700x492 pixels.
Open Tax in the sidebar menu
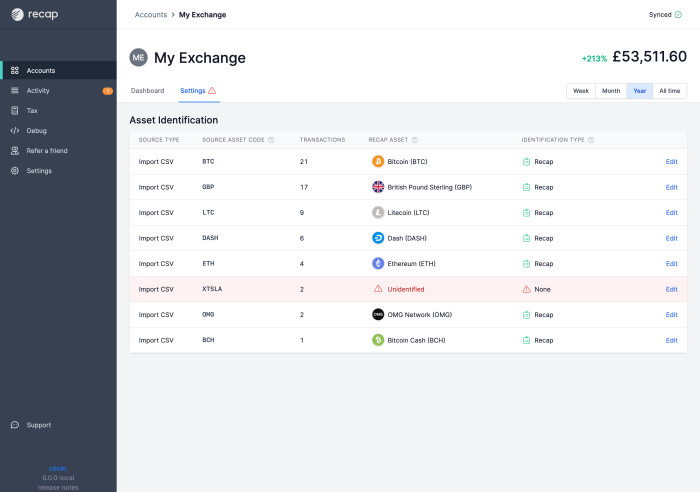point(58,110)
